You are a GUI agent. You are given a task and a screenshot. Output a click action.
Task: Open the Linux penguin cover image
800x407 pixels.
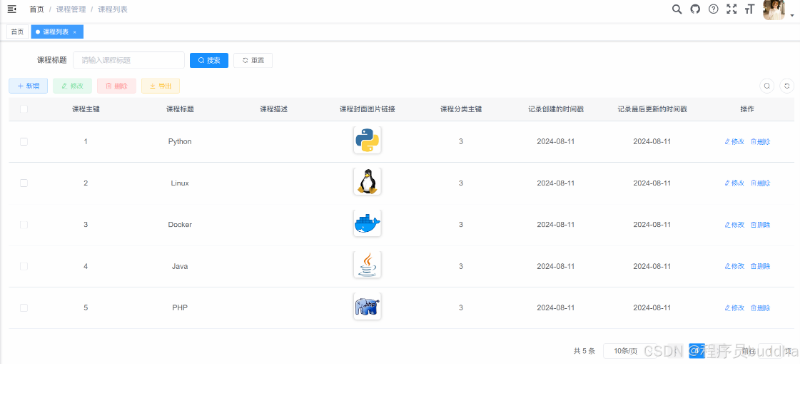367,181
